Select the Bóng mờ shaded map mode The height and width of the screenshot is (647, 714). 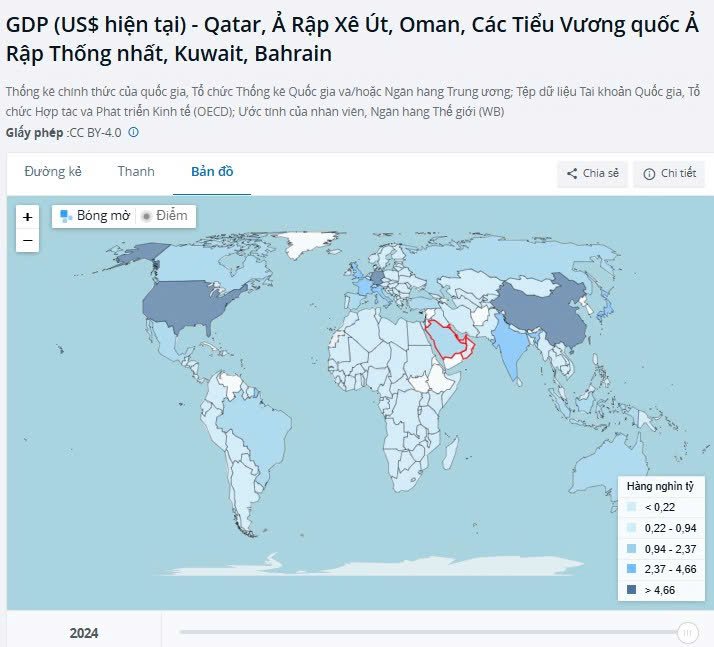click(x=95, y=216)
